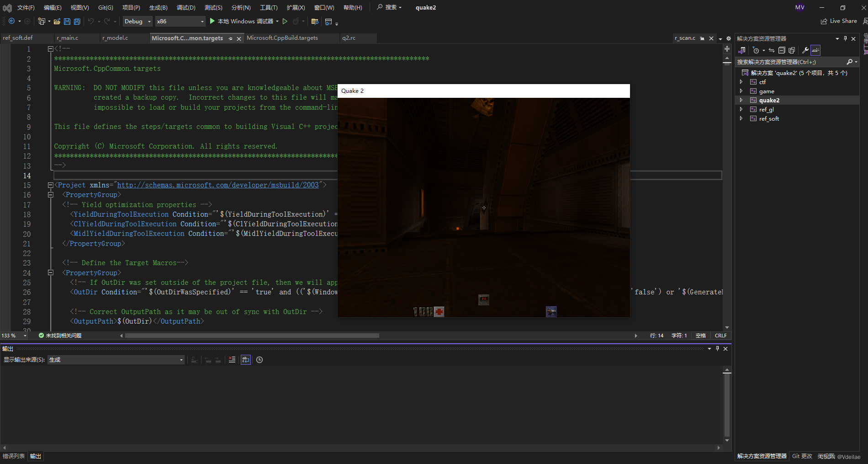Unpin the Solution Explorer panel

click(846, 38)
